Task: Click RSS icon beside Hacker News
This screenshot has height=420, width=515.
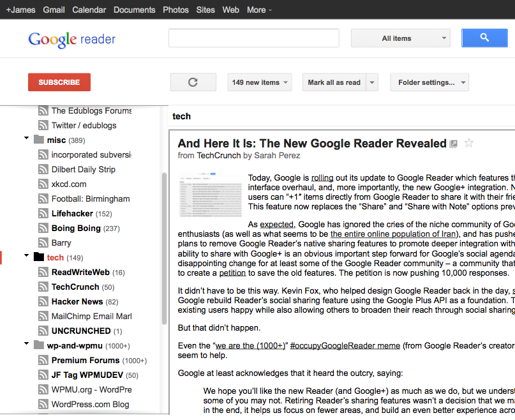Action: tap(43, 301)
